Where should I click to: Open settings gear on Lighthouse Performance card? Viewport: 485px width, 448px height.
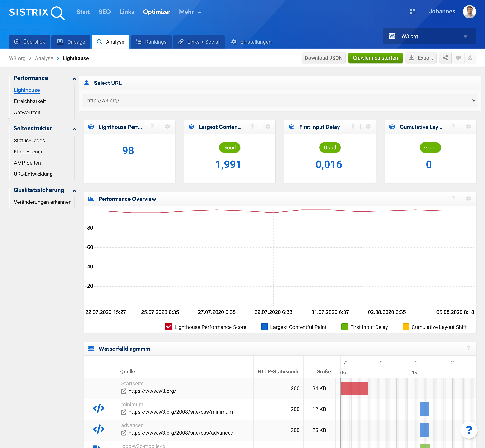point(167,127)
